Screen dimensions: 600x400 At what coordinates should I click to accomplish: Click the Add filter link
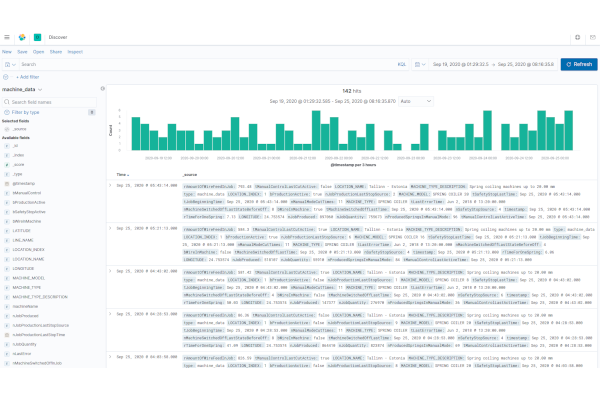tap(28, 77)
